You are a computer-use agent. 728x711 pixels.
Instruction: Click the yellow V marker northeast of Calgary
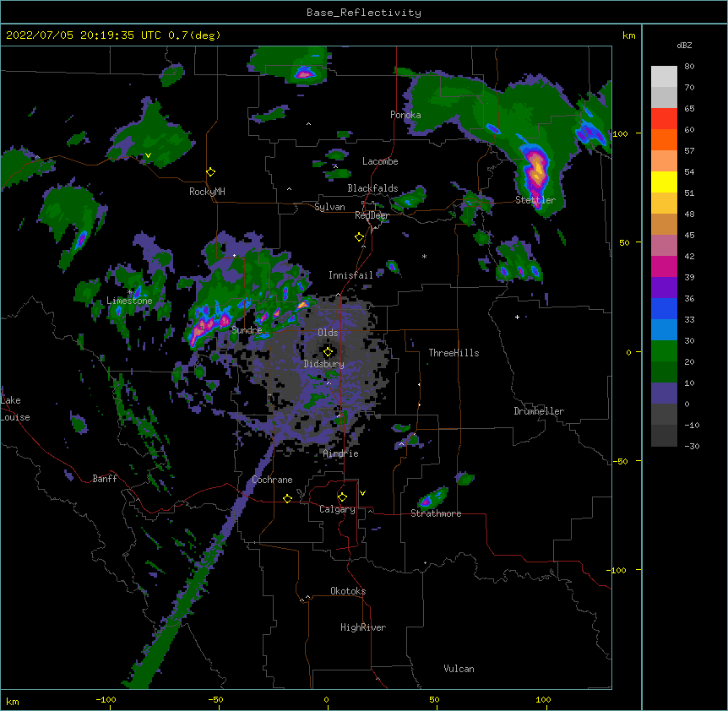point(362,493)
